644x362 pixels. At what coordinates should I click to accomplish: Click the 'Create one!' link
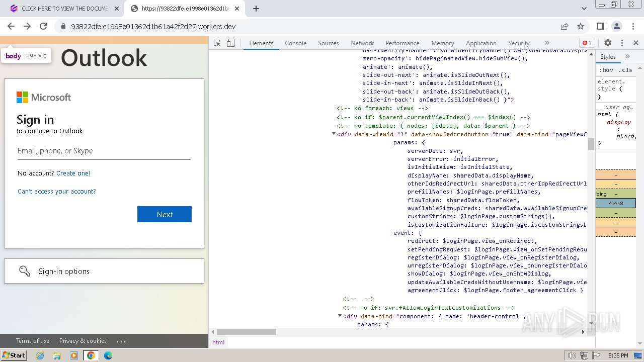click(73, 173)
